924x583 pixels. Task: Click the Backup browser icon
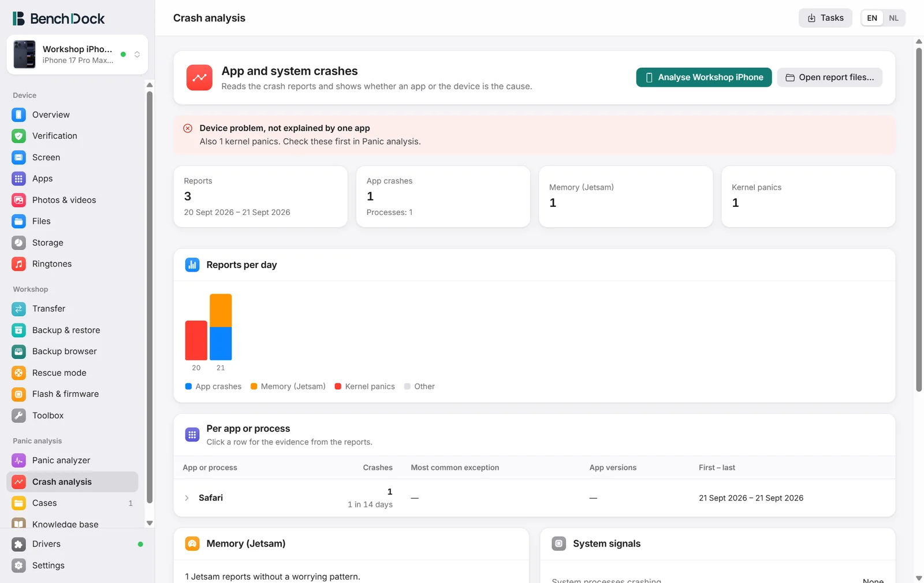tap(19, 351)
